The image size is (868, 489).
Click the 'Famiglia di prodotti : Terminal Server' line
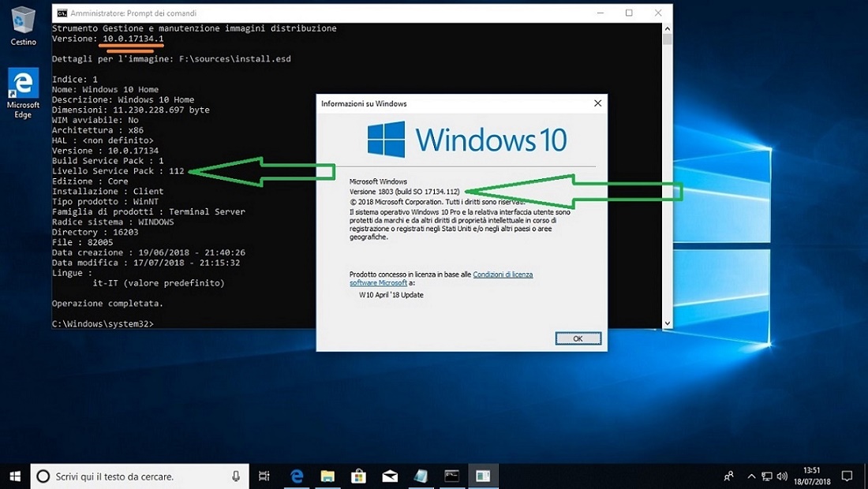[148, 212]
